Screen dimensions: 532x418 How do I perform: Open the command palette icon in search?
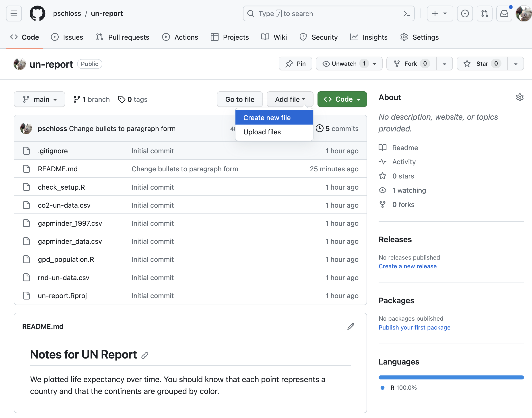coord(407,13)
